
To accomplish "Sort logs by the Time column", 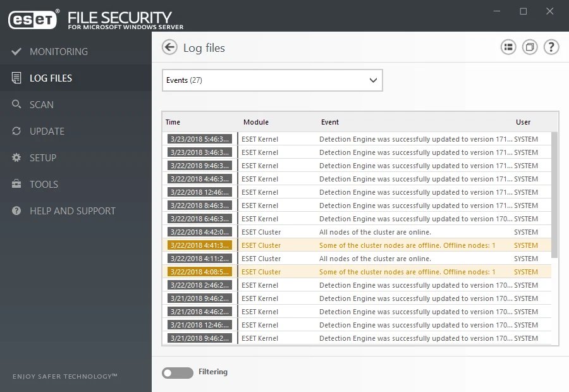I will (173, 122).
